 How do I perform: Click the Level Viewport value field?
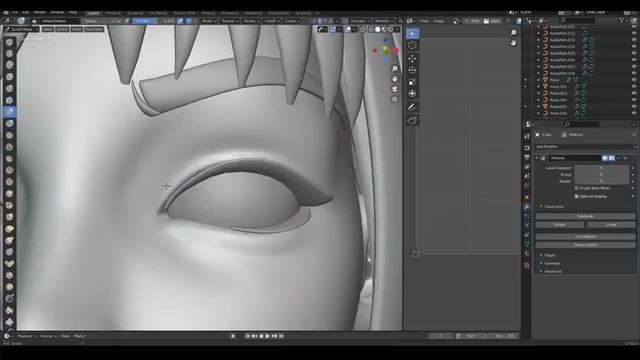(x=601, y=168)
